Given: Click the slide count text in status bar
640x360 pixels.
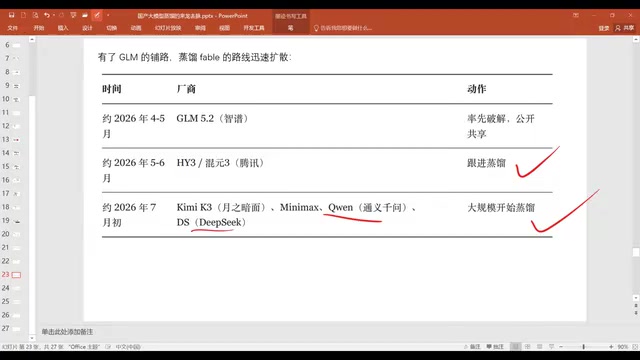Looking at the screenshot, I should coord(33,347).
